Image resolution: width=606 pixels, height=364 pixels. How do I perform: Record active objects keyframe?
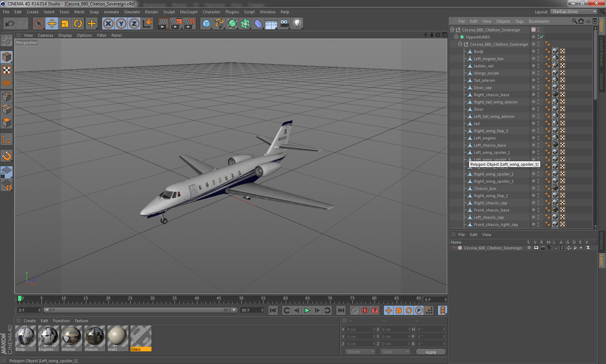(x=355, y=310)
